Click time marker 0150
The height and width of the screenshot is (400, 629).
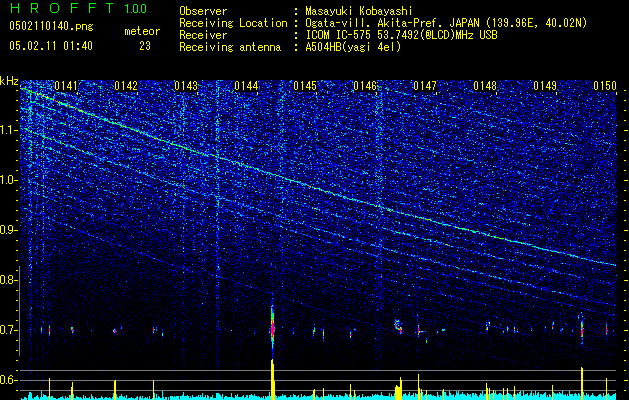pos(605,85)
